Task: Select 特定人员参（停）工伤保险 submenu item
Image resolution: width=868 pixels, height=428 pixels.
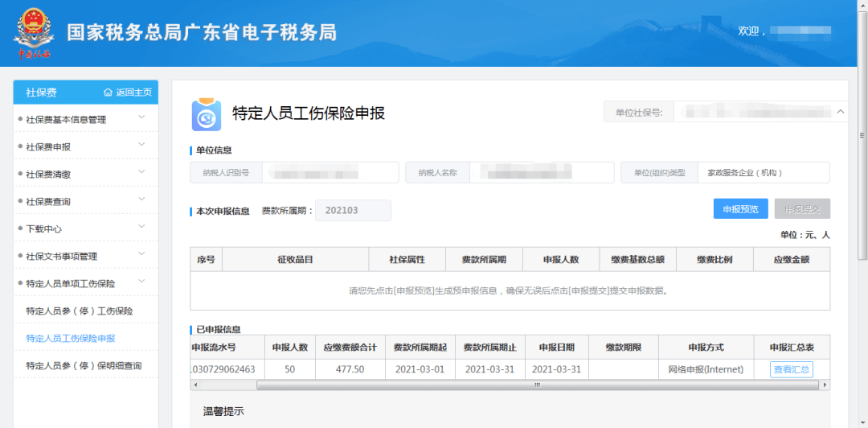Action: click(80, 311)
